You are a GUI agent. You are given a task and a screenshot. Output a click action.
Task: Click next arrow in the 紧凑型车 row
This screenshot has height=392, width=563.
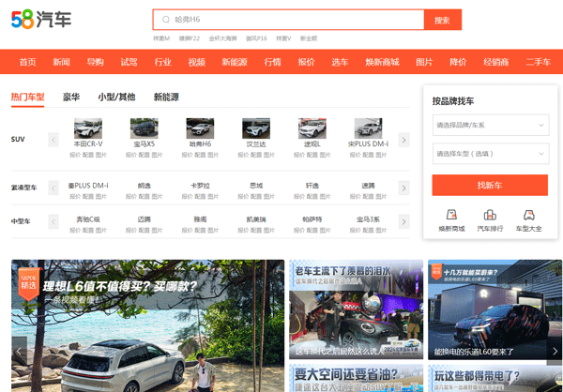(403, 188)
